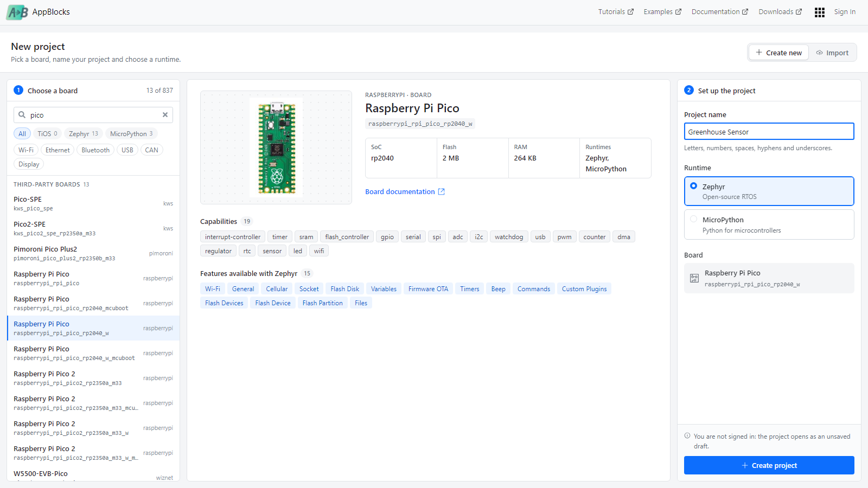Filter boards by All
This screenshot has width=868, height=488.
coord(22,134)
